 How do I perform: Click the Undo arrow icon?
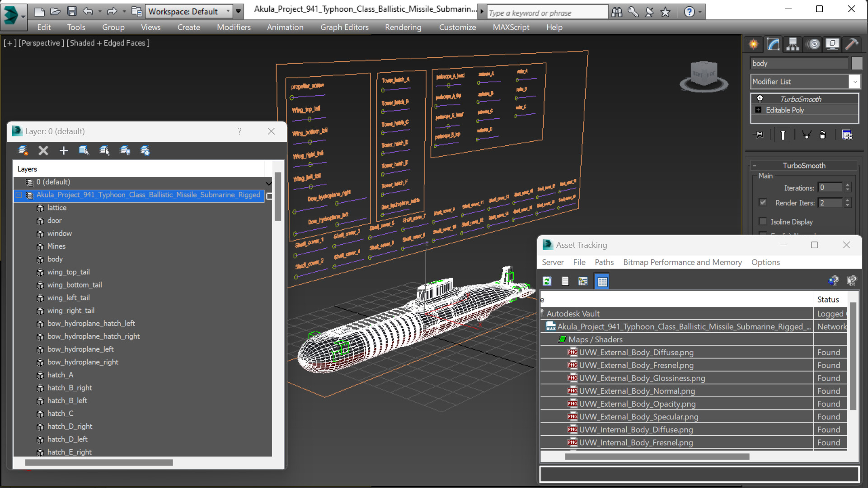88,11
